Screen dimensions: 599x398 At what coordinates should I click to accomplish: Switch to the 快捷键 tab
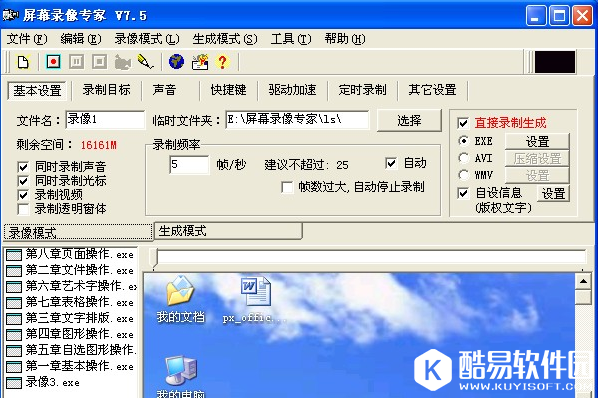(228, 90)
